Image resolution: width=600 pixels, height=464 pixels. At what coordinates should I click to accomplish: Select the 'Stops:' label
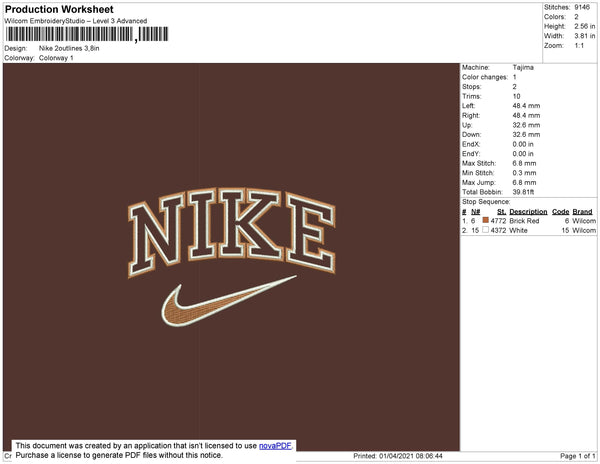click(471, 86)
